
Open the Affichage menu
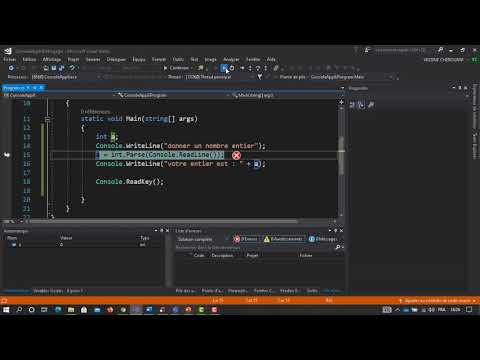(52, 59)
